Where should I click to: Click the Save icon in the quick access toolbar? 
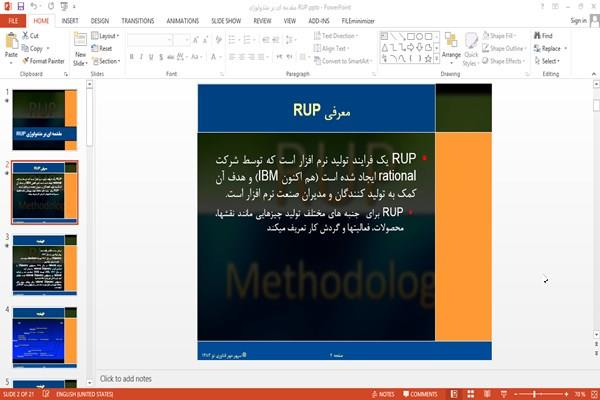coord(21,6)
